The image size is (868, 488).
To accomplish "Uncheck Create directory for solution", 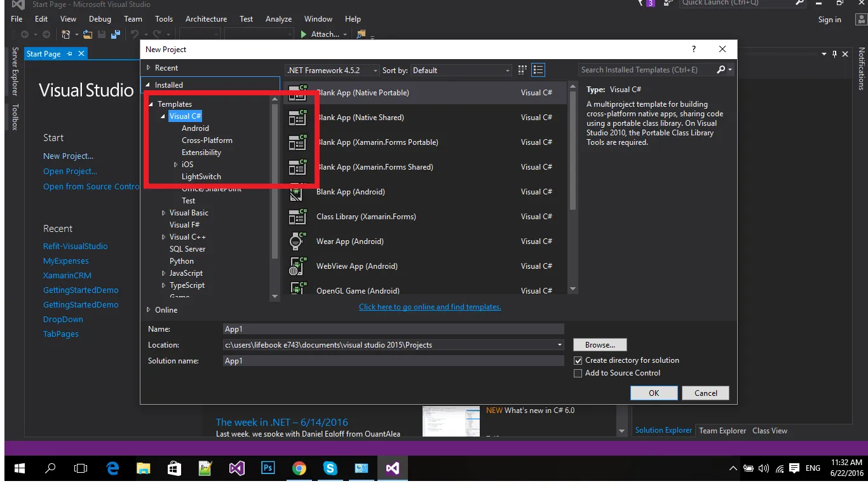I will click(x=578, y=360).
